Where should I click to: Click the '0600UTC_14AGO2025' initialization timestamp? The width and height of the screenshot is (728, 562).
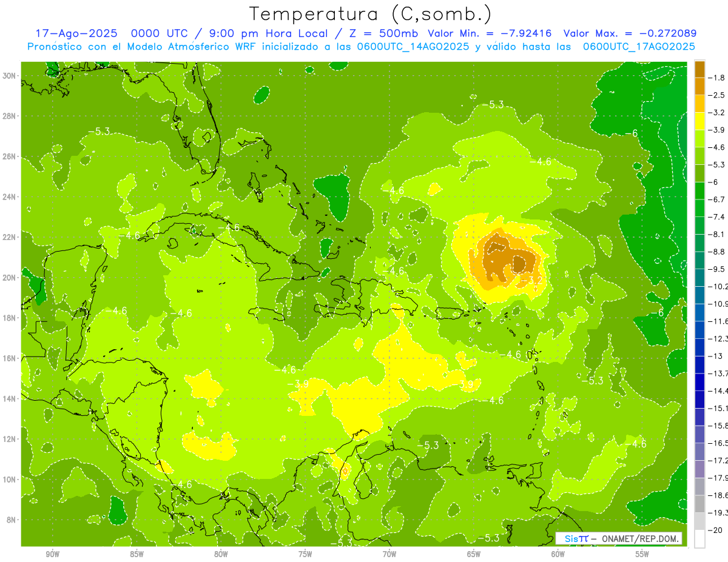pyautogui.click(x=413, y=47)
